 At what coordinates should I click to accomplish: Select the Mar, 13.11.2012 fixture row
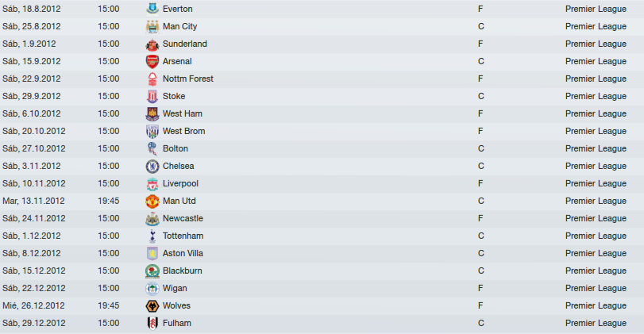tap(322, 201)
